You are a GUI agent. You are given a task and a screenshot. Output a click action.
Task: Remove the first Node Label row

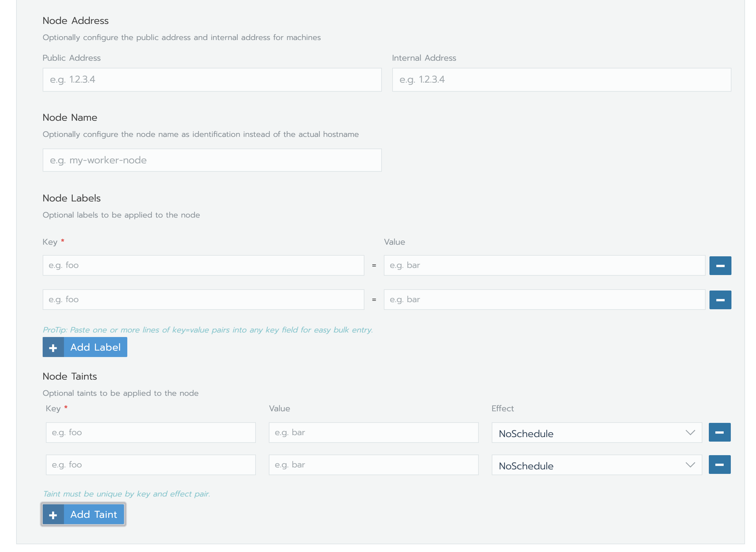pyautogui.click(x=720, y=265)
